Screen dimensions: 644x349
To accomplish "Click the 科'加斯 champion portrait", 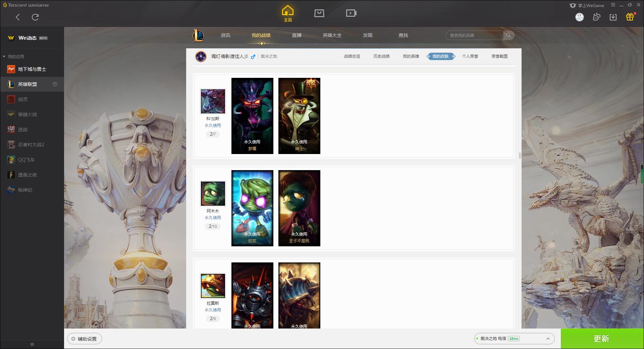I will pos(213,101).
